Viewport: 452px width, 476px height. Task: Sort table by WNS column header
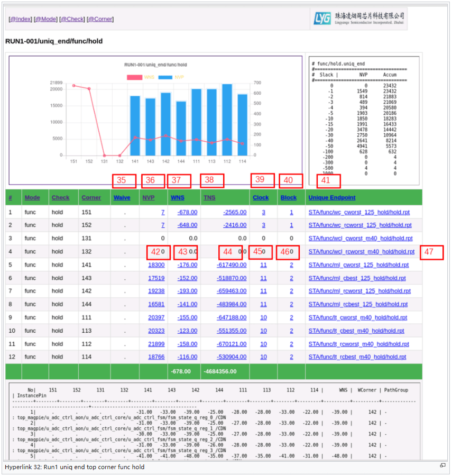tap(177, 198)
